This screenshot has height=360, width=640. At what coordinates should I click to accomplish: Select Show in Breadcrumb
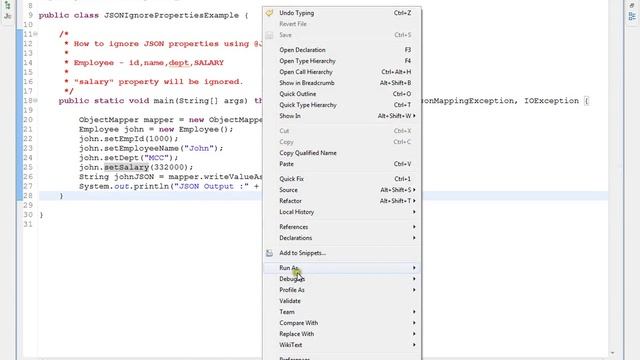pyautogui.click(x=342, y=83)
